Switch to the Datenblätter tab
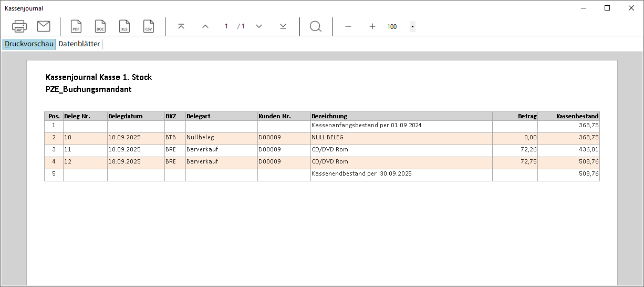 click(79, 44)
